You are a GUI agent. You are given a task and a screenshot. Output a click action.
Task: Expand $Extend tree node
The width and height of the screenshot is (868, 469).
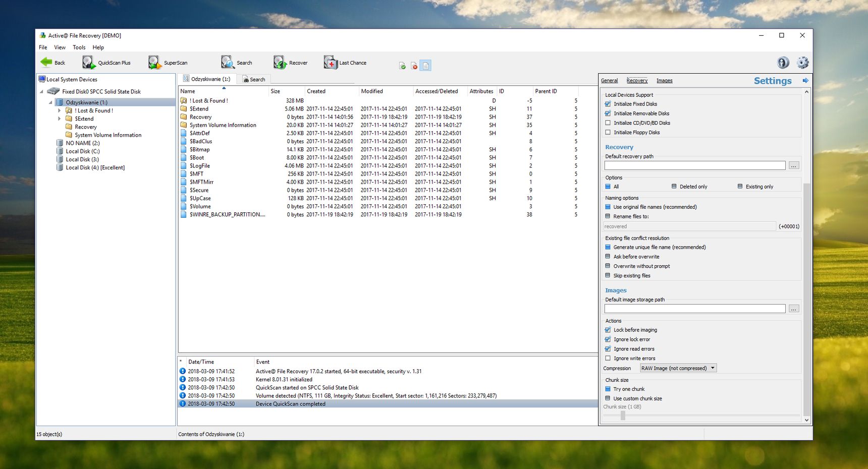point(60,119)
